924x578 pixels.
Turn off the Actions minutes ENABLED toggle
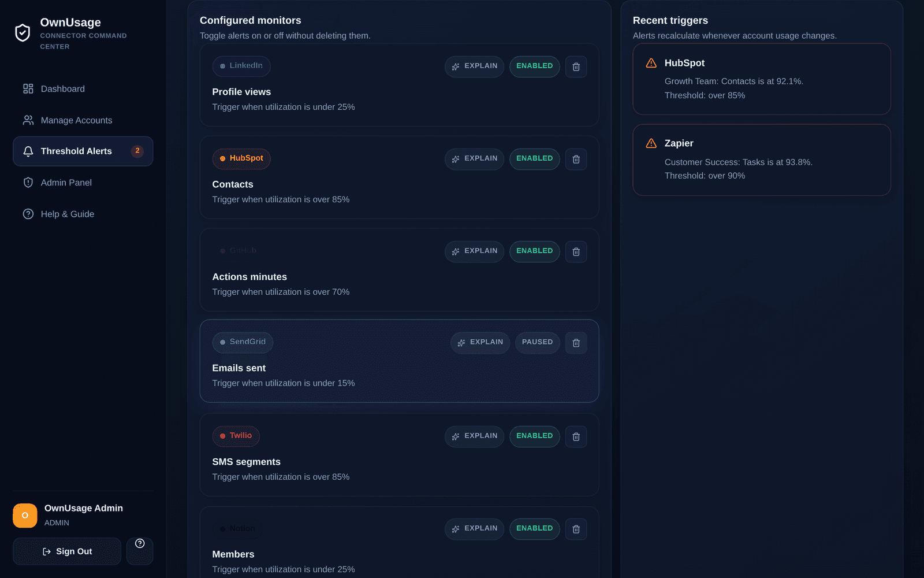[x=534, y=251]
